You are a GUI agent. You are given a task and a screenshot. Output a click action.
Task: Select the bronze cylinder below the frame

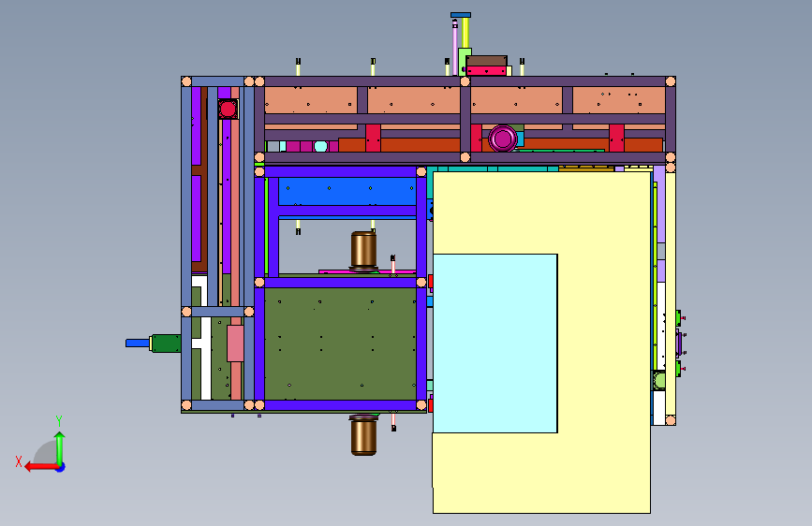point(363,435)
